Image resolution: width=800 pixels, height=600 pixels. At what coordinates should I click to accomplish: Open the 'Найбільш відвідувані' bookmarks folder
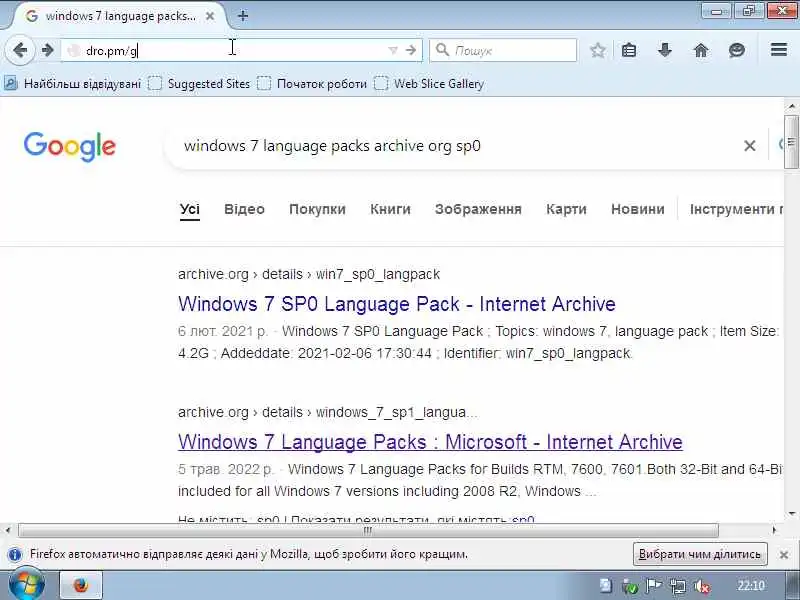click(72, 84)
